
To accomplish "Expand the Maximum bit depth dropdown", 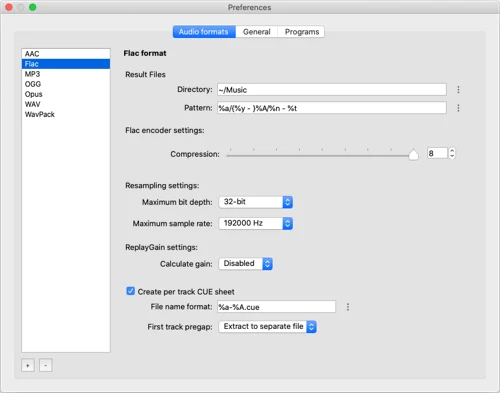I will click(256, 202).
